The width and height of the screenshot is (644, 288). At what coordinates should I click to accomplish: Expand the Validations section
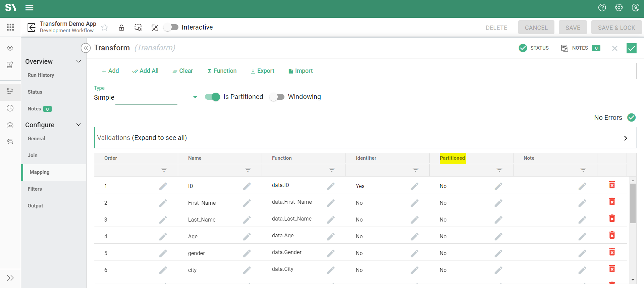(x=625, y=138)
